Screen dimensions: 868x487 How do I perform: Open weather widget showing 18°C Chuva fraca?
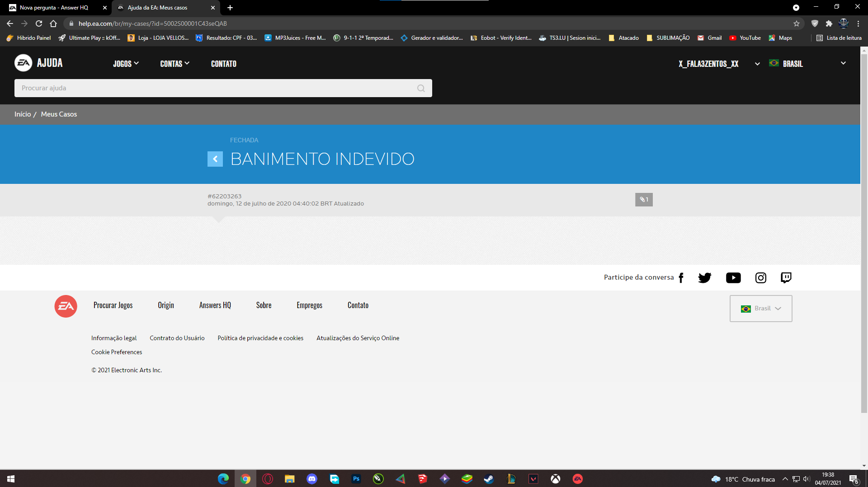click(x=743, y=479)
